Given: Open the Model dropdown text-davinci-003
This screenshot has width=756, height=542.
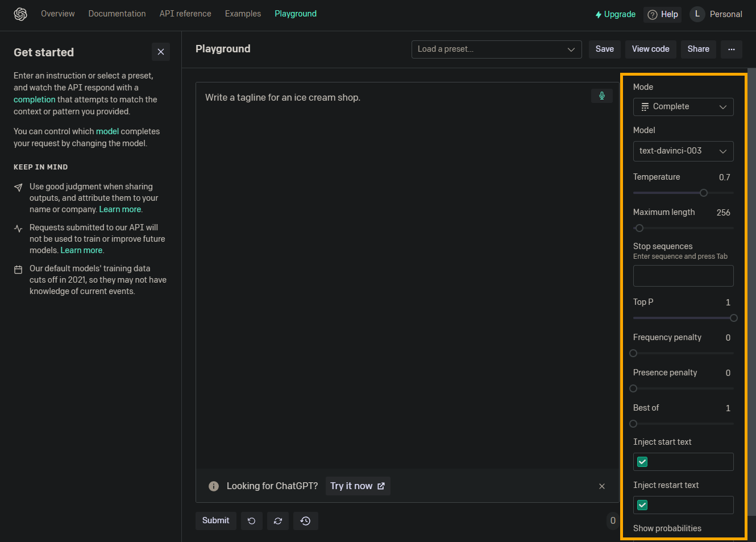Looking at the screenshot, I should coord(683,151).
